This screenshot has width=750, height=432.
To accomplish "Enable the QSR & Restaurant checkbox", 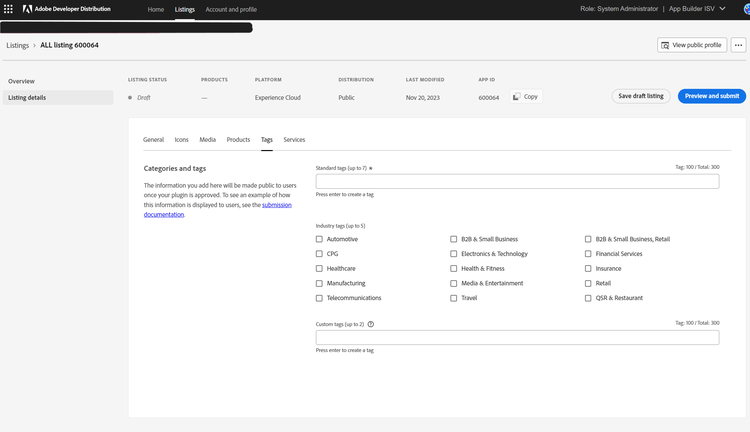I will coord(588,298).
